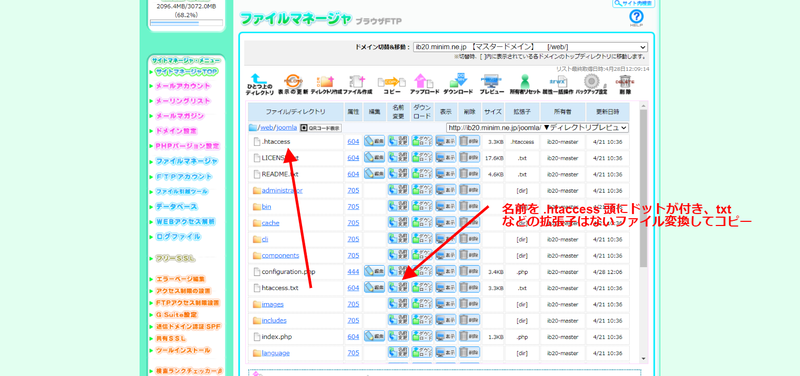Screen dimensions: 800x376
Task: Open データベース in sidebar menu
Action: pyautogui.click(x=176, y=207)
